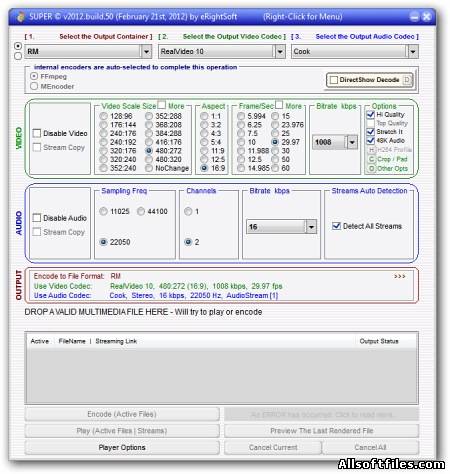Screen dimensions: 450x474
Task: Check the More box beside Video Scale Size
Action: [161, 105]
